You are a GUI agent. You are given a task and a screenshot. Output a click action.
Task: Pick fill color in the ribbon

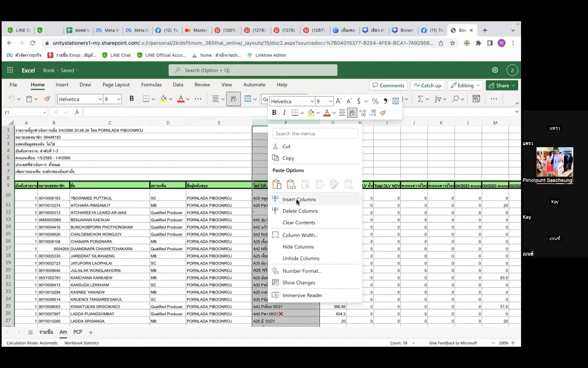coord(164,99)
